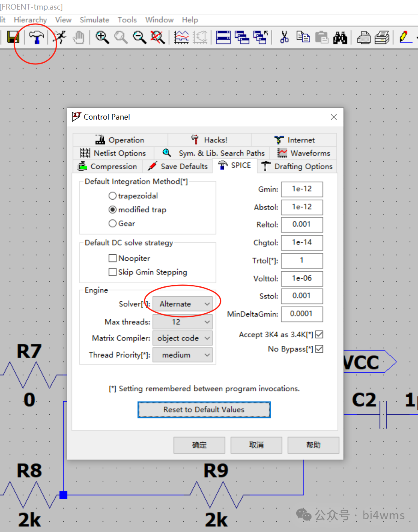Expand the Max threads dropdown
The image size is (418, 532).
tap(183, 322)
